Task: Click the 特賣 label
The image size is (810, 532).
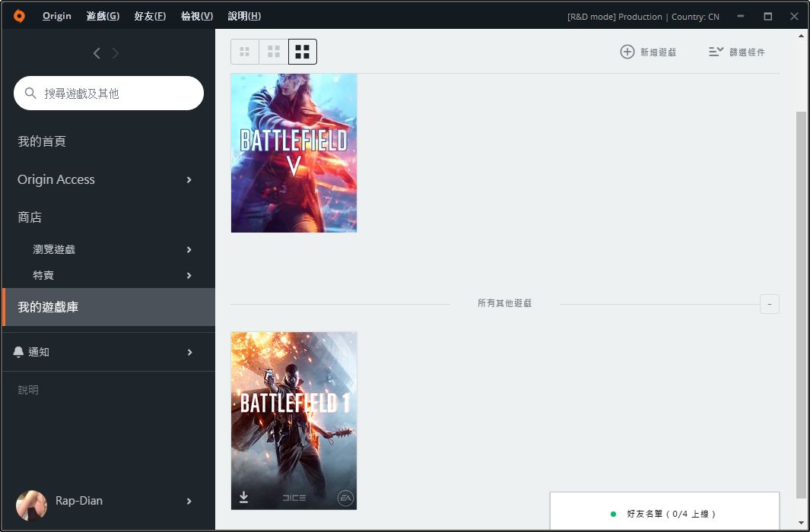Action: (43, 276)
